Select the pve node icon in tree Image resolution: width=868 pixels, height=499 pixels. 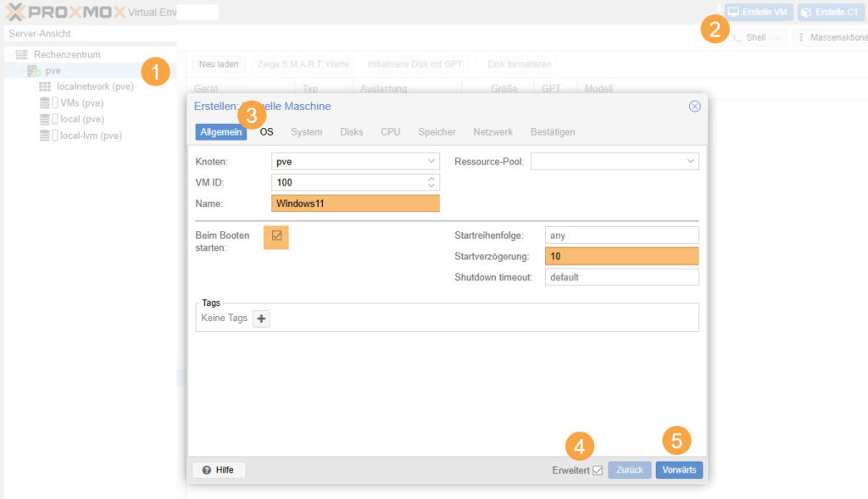click(x=34, y=70)
